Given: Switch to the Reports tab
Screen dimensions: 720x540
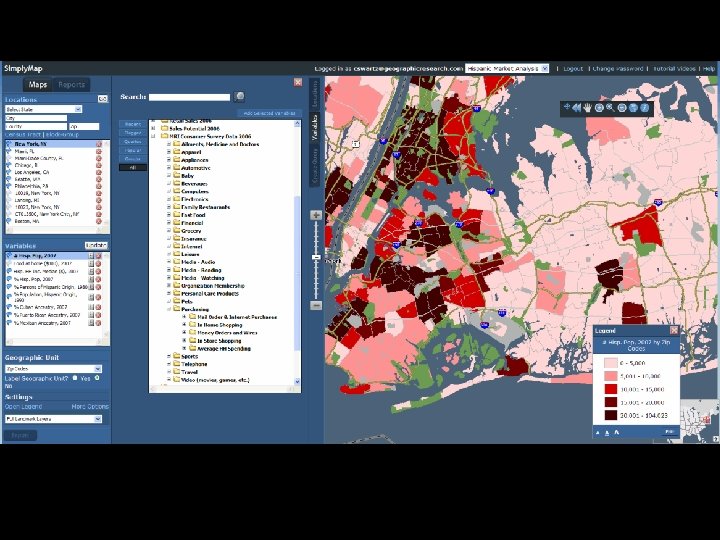Looking at the screenshot, I should (72, 84).
